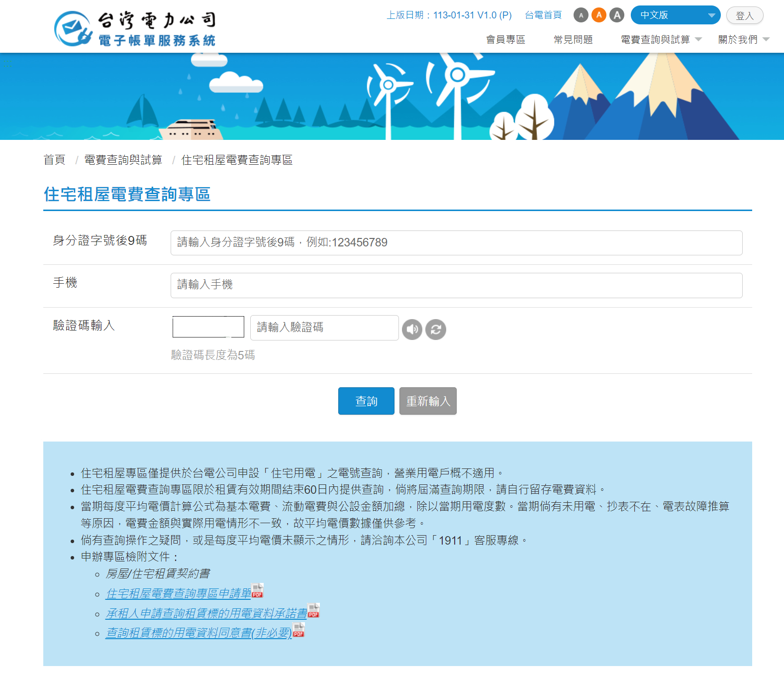Viewport: 784px width, 676px height.
Task: Expand the 電費查詢與試算 menu
Action: tap(661, 39)
